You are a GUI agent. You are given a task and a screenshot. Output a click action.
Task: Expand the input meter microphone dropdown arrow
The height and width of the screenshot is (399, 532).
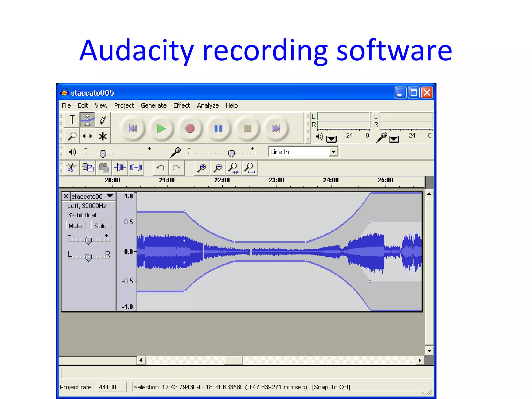pos(394,139)
